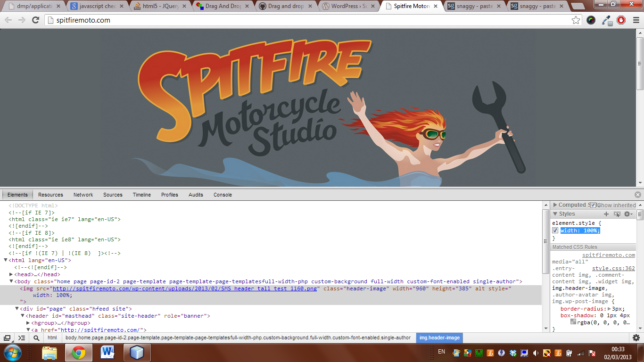Open Windows Start menu
644x362 pixels.
click(x=12, y=353)
